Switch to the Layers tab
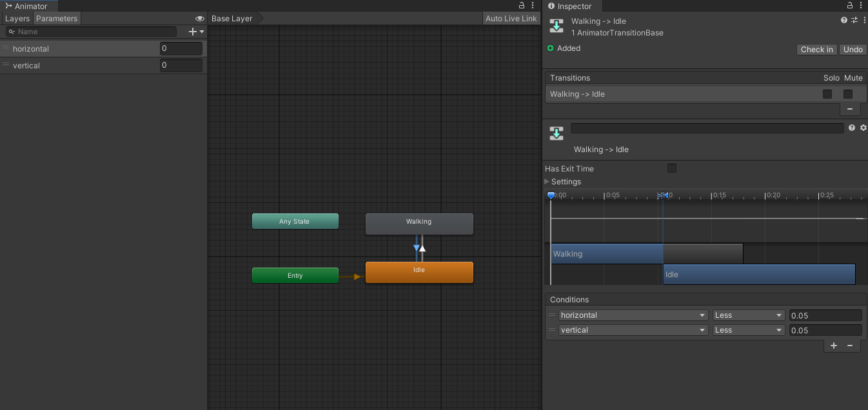 point(17,18)
